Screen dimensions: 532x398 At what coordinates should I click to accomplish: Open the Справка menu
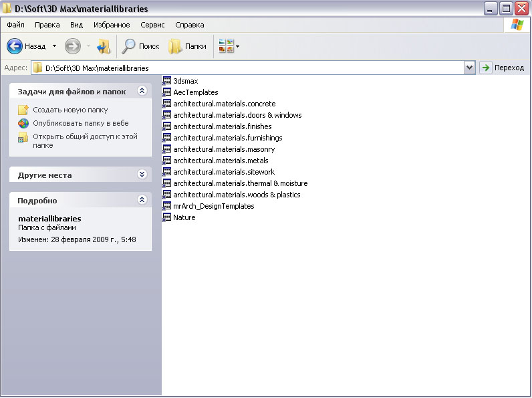pyautogui.click(x=190, y=25)
